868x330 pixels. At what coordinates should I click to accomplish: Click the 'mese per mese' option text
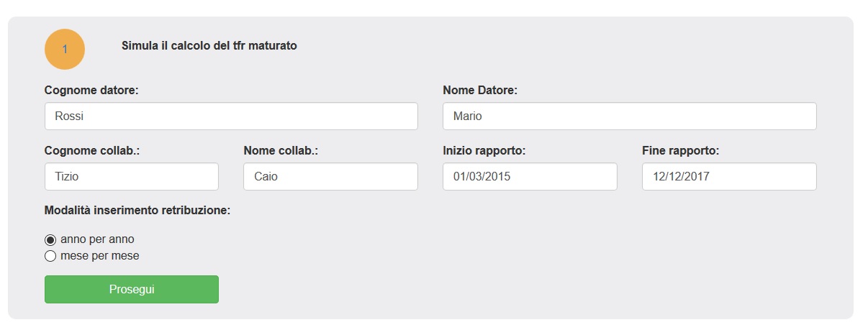(100, 256)
